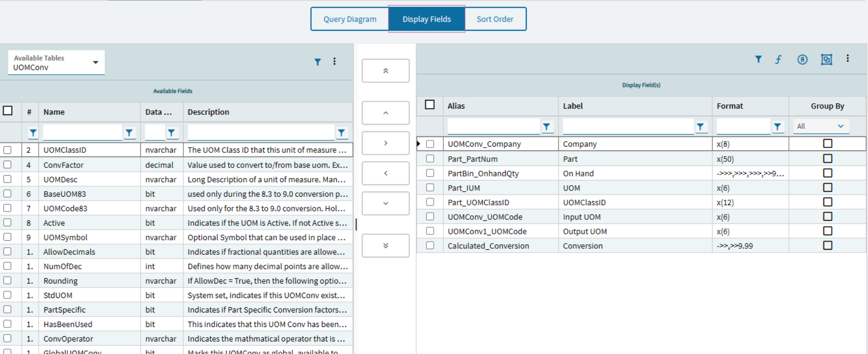The width and height of the screenshot is (868, 354).
Task: Open the Available Tables UOMConv dropdown
Action: tap(56, 63)
